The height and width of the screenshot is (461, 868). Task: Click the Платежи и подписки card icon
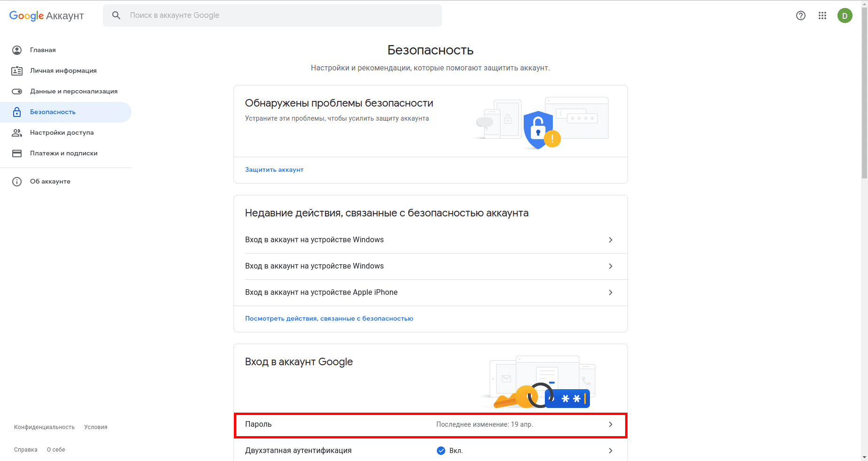click(x=17, y=154)
